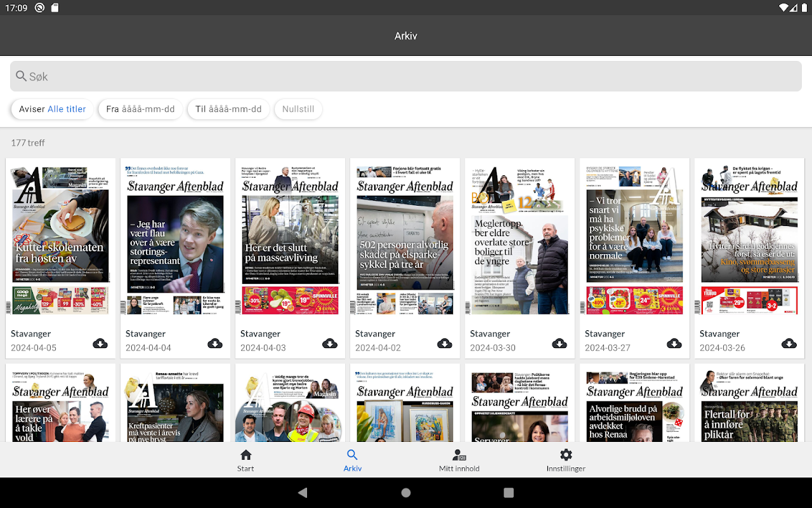Open 'Flertall for å innføre pliktår' cover
The height and width of the screenshot is (508, 812).
coord(750,406)
